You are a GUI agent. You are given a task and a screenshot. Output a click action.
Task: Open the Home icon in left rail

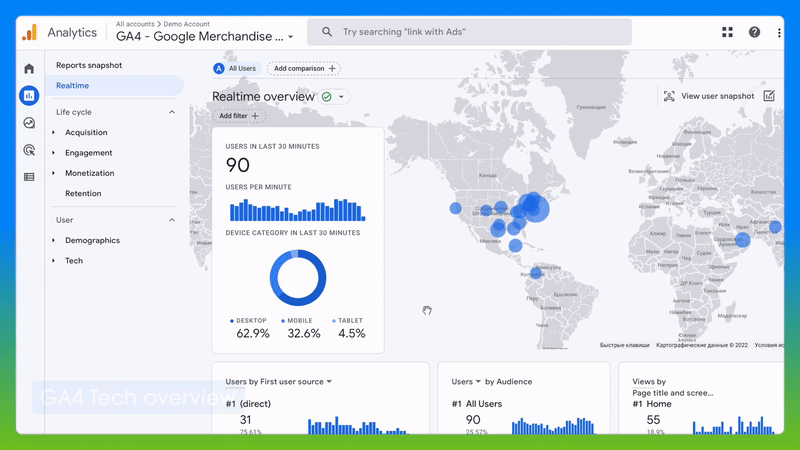point(29,68)
